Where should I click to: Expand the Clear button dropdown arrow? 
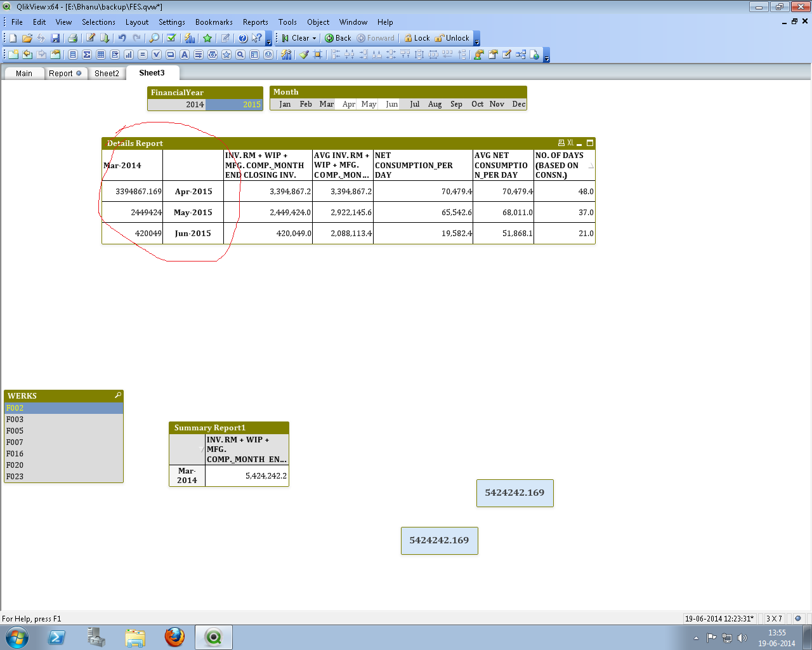tap(314, 38)
